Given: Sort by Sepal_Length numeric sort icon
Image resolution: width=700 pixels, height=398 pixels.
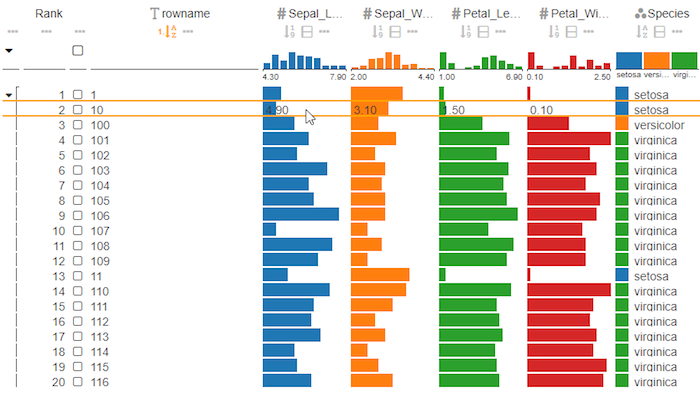Looking at the screenshot, I should pyautogui.click(x=289, y=32).
